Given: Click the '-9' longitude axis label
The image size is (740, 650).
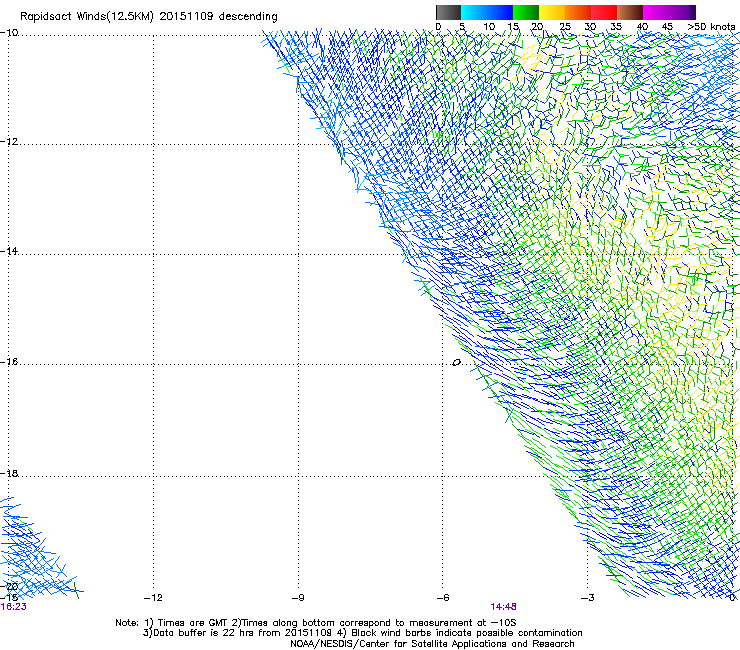Looking at the screenshot, I should coord(298,598).
